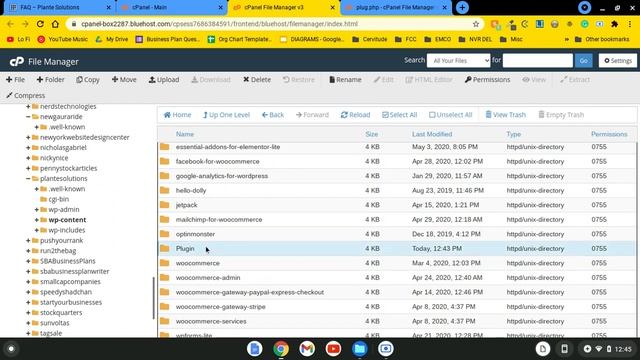Select essential-addons-for-elementor-lite folder name
Viewport: 640px width, 360px height.
pyautogui.click(x=228, y=147)
